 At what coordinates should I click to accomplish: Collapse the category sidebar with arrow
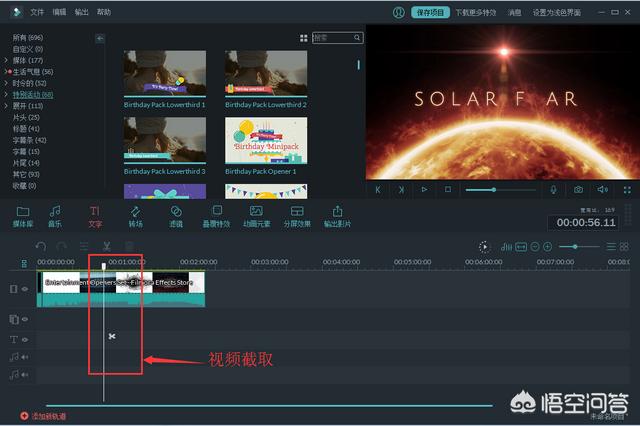100,38
